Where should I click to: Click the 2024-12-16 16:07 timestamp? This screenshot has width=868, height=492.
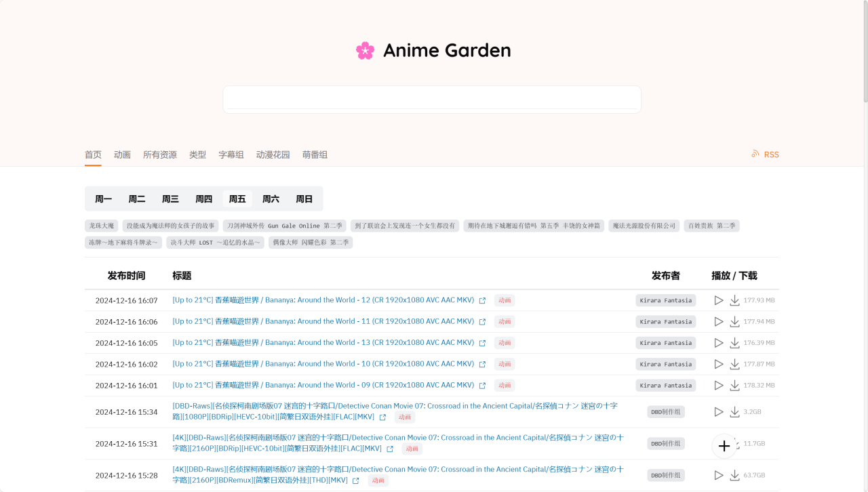(x=126, y=300)
